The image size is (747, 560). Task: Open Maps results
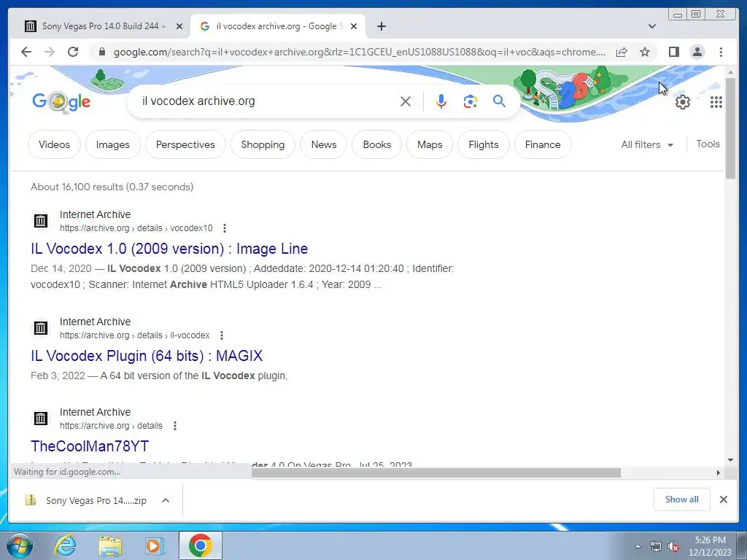[430, 144]
